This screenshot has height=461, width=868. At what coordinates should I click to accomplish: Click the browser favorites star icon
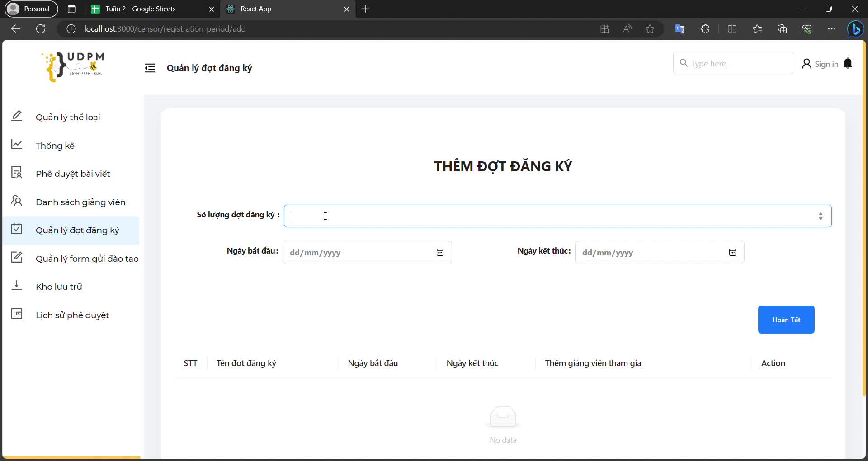coord(650,29)
